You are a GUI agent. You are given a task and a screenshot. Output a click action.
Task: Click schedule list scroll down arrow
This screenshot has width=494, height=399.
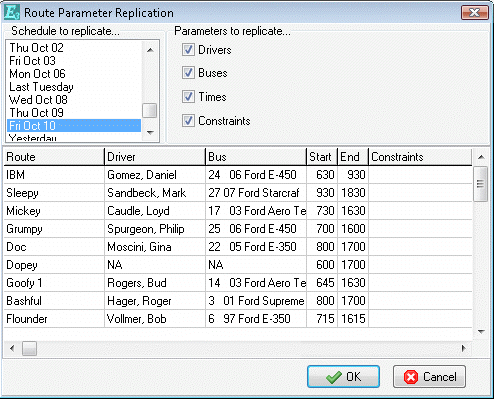[150, 132]
